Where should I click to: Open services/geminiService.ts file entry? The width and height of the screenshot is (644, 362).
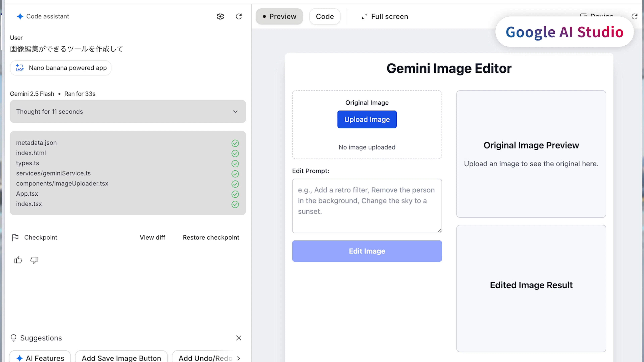click(53, 173)
